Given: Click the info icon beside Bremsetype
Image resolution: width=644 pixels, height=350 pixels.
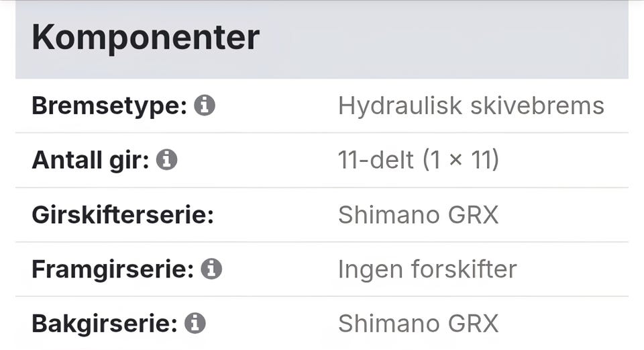Looking at the screenshot, I should point(205,105).
